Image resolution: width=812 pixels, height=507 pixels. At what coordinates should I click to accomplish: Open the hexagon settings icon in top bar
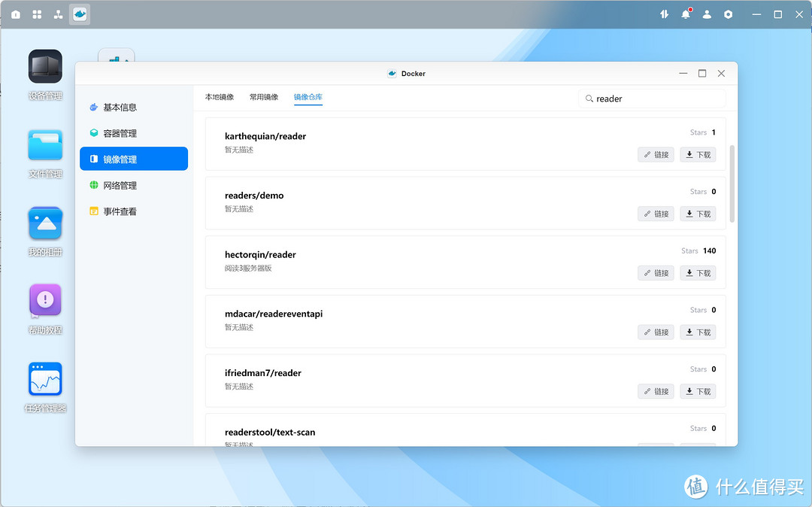(x=728, y=14)
